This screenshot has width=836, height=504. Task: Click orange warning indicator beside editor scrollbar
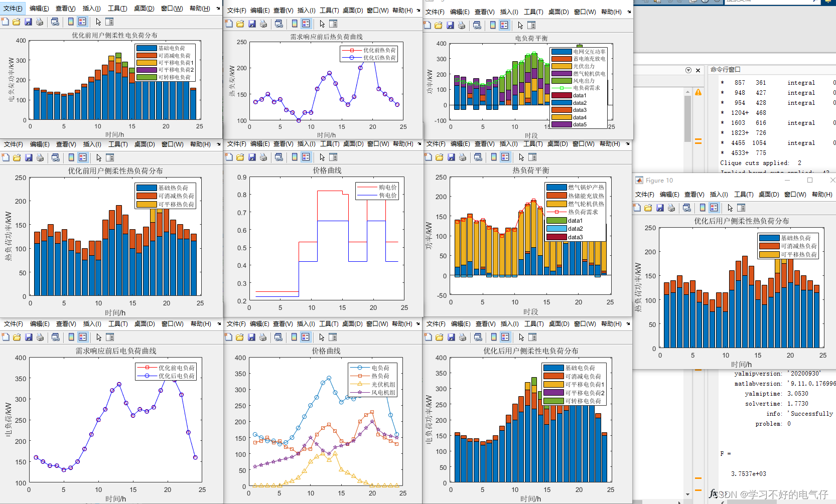pos(698,92)
